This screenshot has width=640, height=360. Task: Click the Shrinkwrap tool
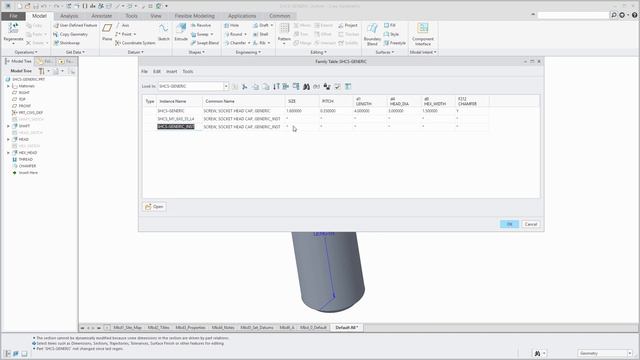coord(66,43)
